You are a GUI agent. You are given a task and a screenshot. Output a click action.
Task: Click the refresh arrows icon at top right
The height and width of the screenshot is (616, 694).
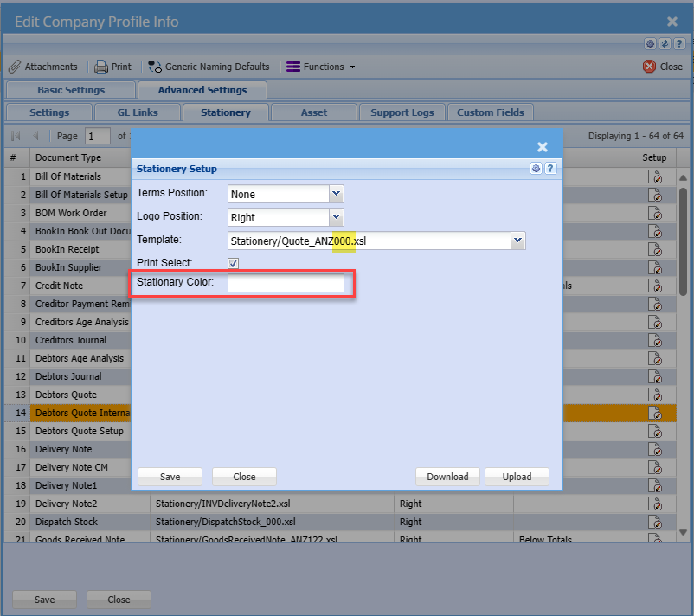[x=665, y=43]
